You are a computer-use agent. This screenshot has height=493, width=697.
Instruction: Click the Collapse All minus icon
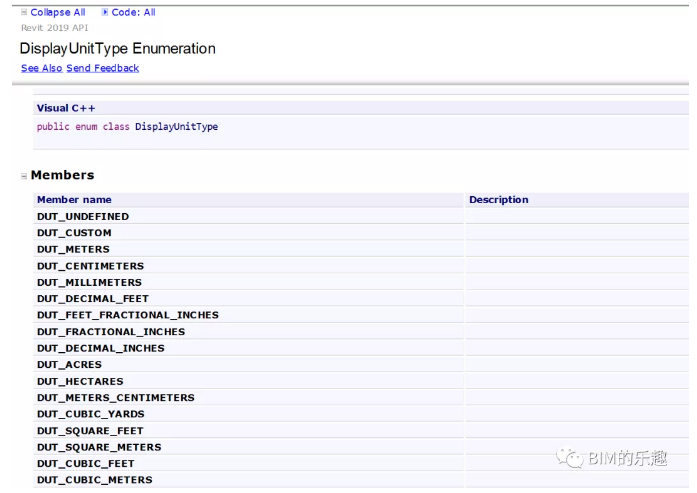(24, 12)
